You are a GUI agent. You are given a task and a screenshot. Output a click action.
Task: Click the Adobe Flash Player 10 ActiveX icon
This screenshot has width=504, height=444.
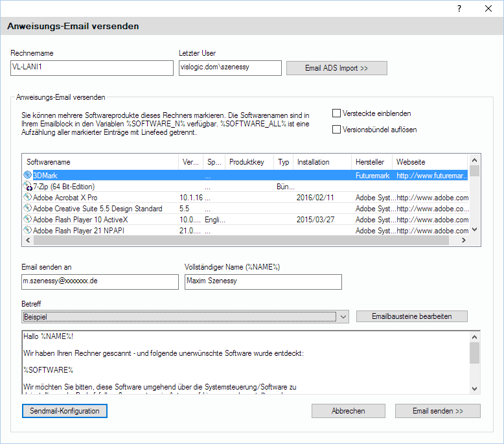28,219
